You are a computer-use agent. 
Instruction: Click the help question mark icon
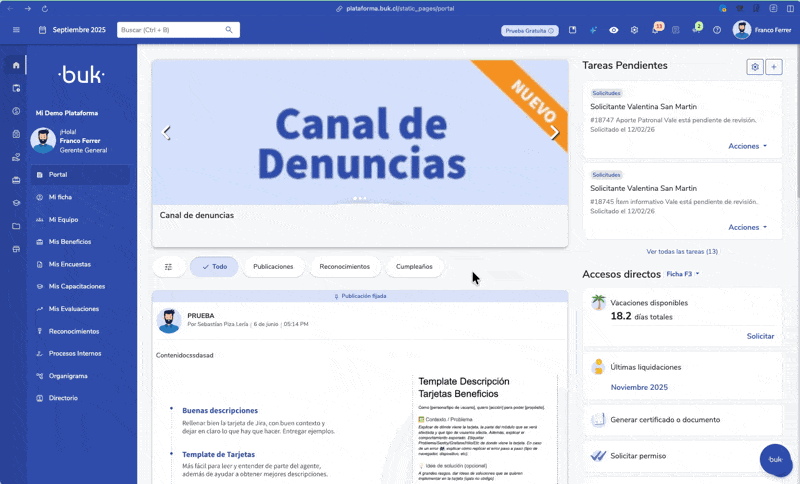[x=717, y=30]
